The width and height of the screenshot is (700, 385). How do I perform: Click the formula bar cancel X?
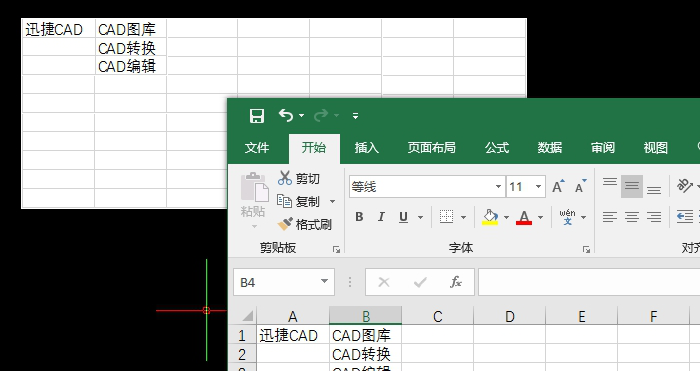(383, 282)
